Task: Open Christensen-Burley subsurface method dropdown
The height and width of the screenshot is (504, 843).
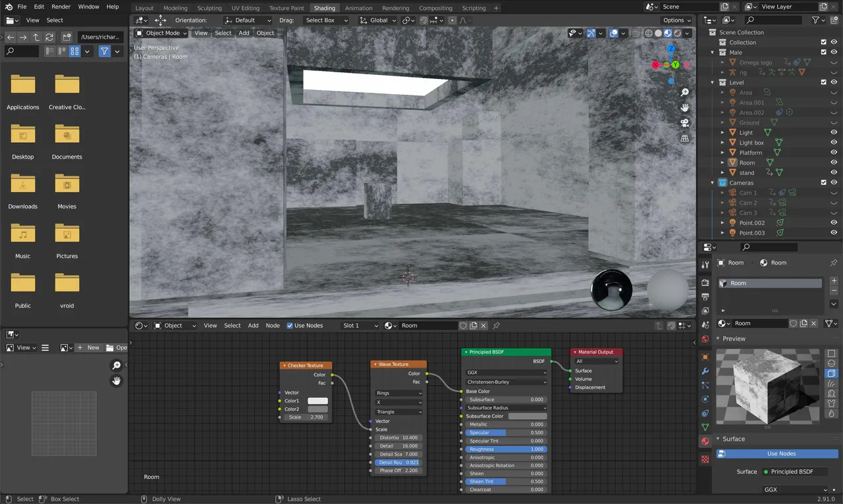Action: [x=506, y=382]
